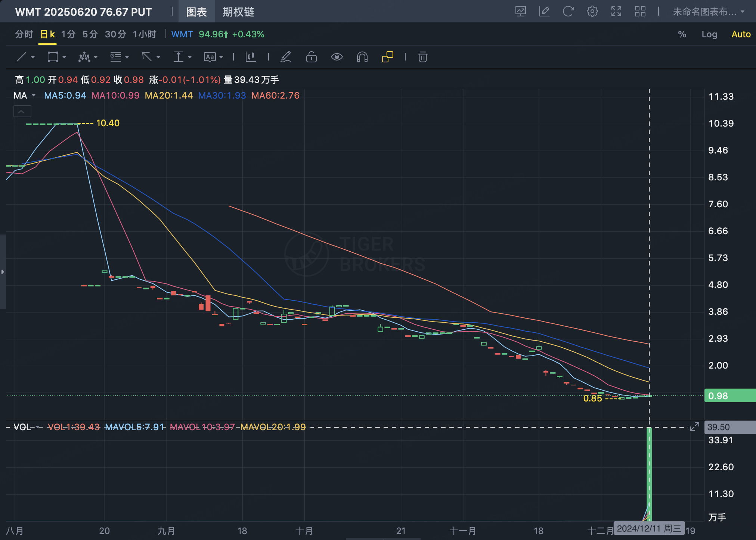Select the magnet snap tool icon
This screenshot has width=756, height=540.
pos(362,57)
